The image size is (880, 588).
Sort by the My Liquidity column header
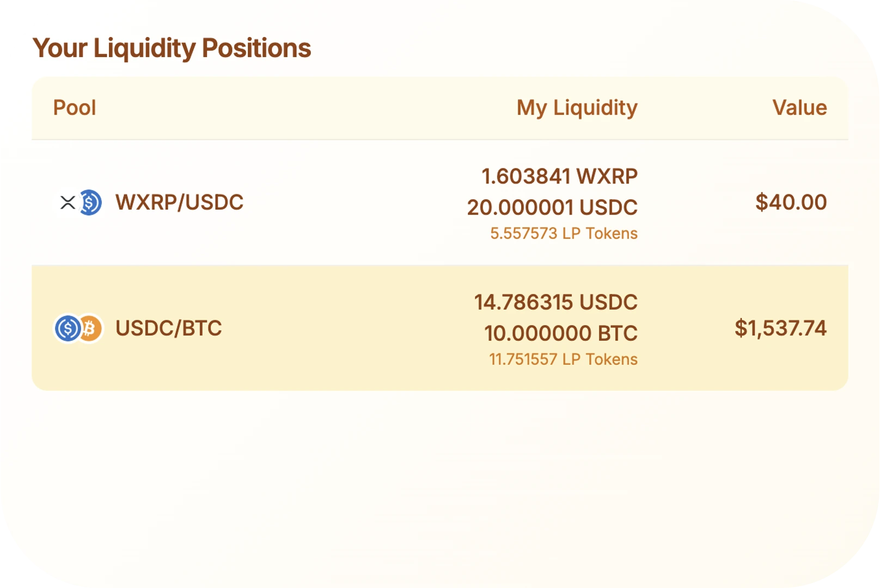(x=577, y=108)
